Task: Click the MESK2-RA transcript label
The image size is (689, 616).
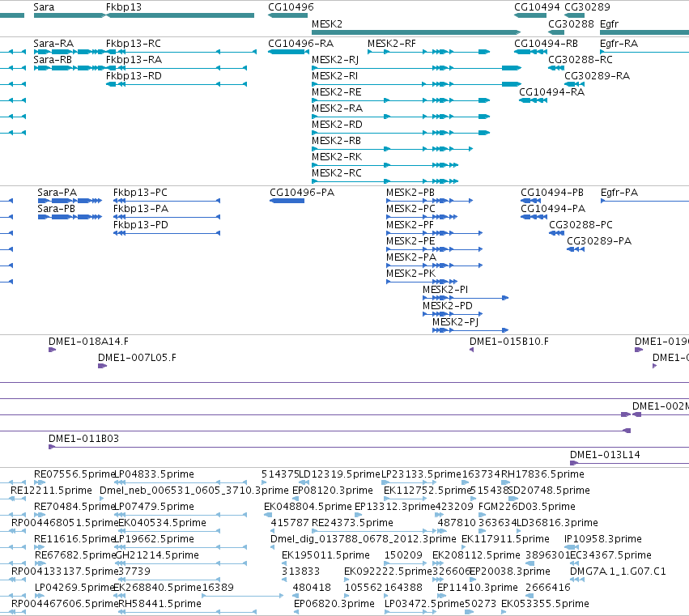Action: click(337, 108)
